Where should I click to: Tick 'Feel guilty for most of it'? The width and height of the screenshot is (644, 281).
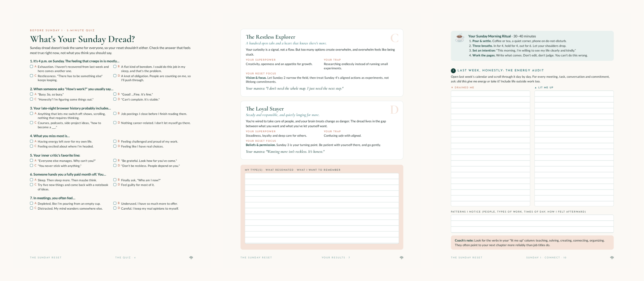coord(115,184)
